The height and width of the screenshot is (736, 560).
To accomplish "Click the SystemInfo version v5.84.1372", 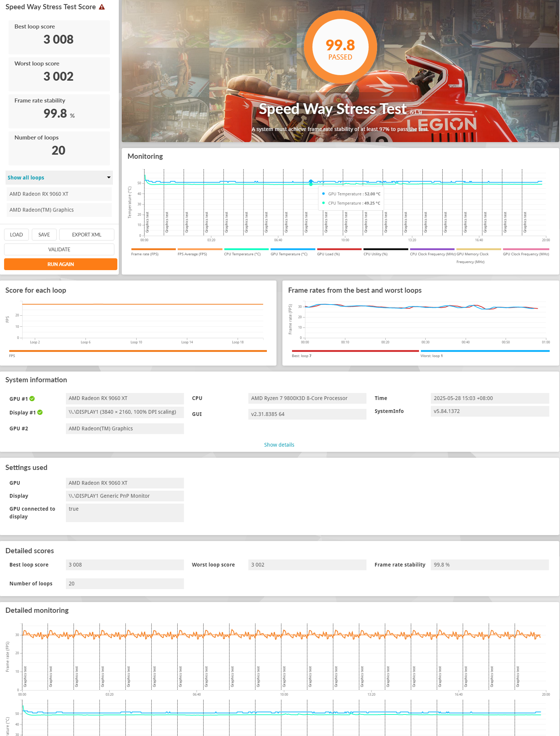I will 490,411.
